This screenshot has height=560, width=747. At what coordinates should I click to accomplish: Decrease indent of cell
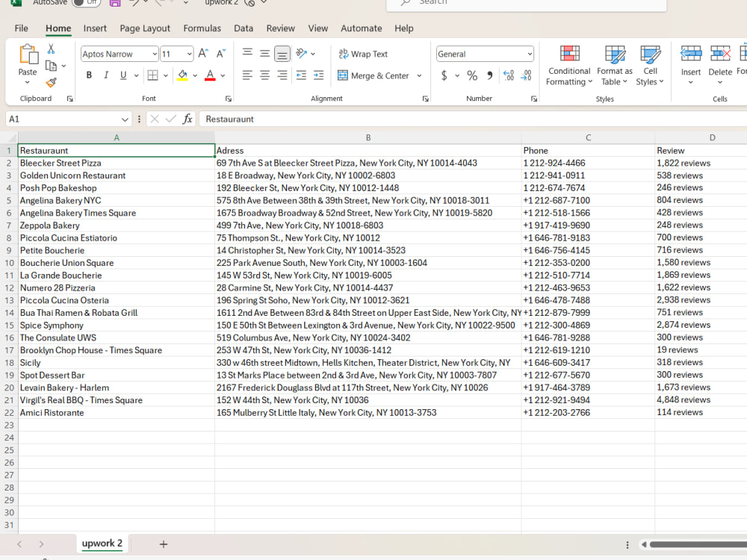[301, 75]
